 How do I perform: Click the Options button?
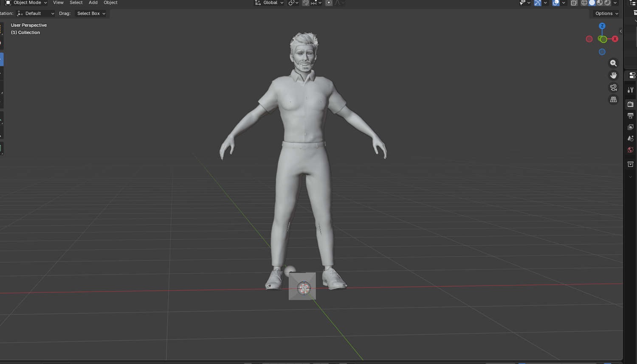(x=606, y=14)
